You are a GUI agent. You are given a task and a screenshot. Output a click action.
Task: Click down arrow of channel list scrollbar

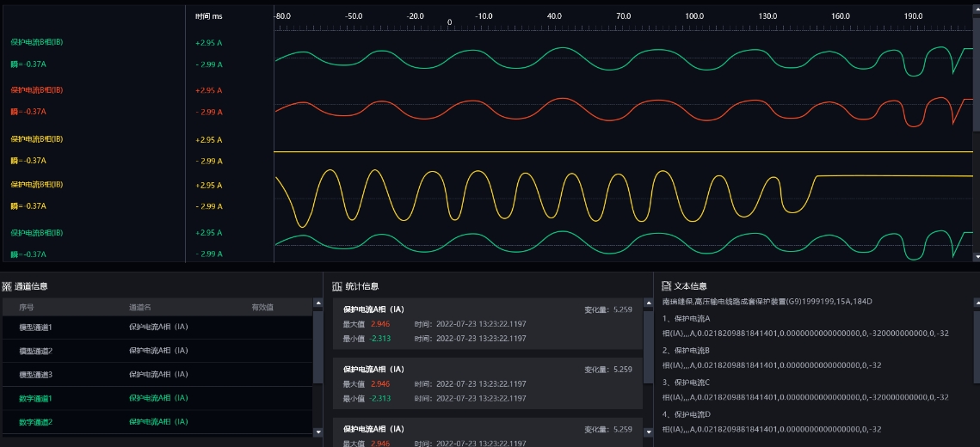coord(318,432)
